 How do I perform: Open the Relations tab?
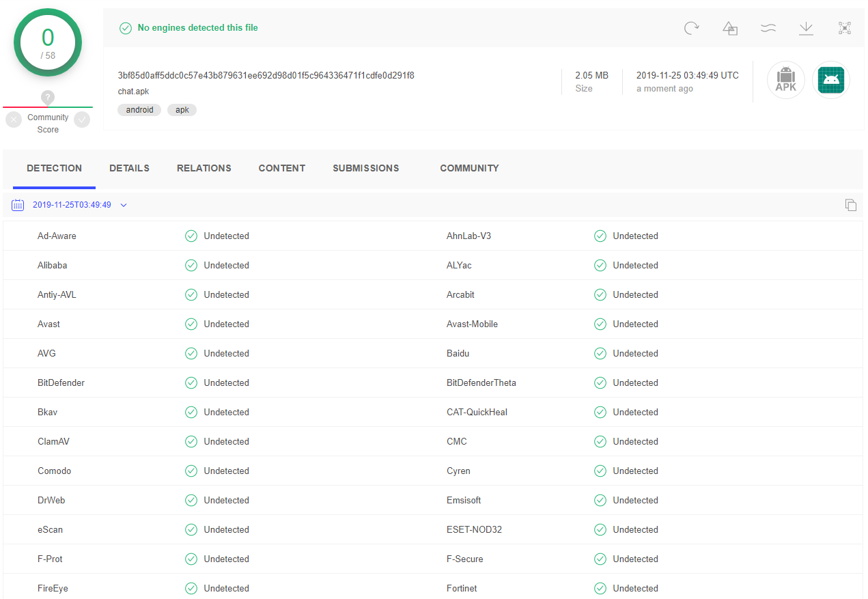(x=204, y=168)
